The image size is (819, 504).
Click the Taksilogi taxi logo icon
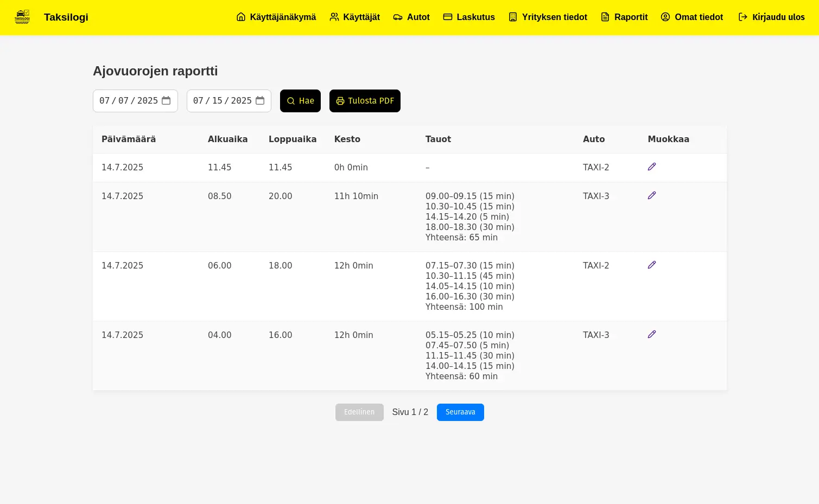click(22, 17)
